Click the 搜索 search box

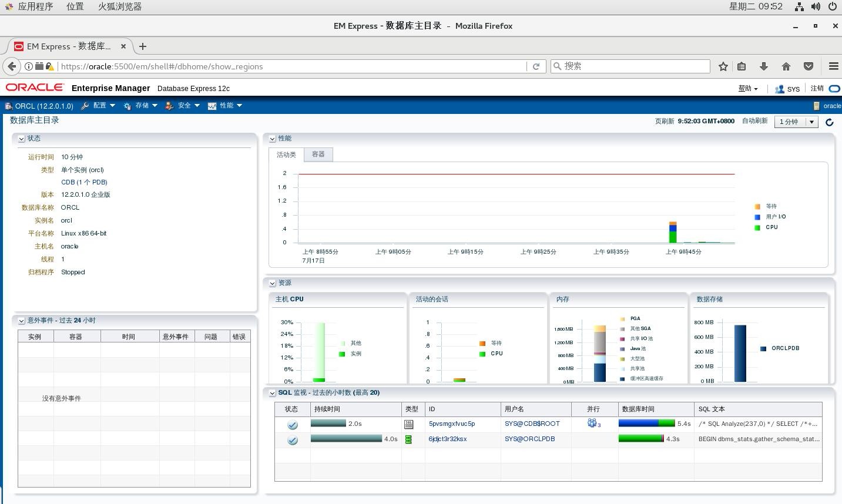630,66
